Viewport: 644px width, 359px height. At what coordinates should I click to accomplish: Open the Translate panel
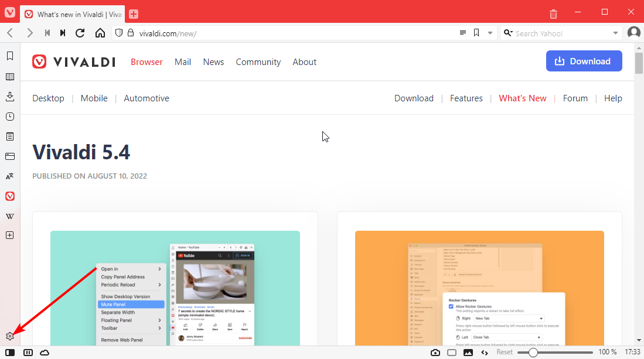pyautogui.click(x=10, y=176)
